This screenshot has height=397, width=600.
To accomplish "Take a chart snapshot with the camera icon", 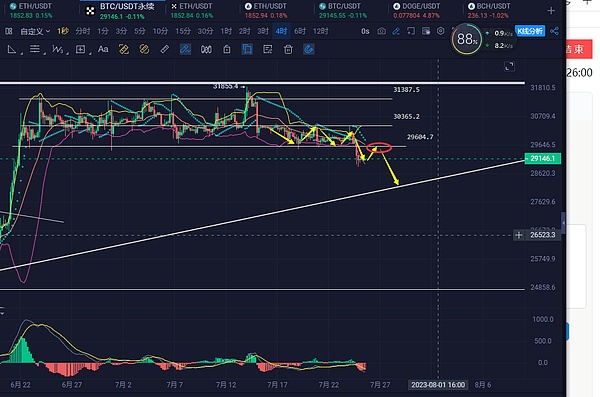I will tap(382, 31).
